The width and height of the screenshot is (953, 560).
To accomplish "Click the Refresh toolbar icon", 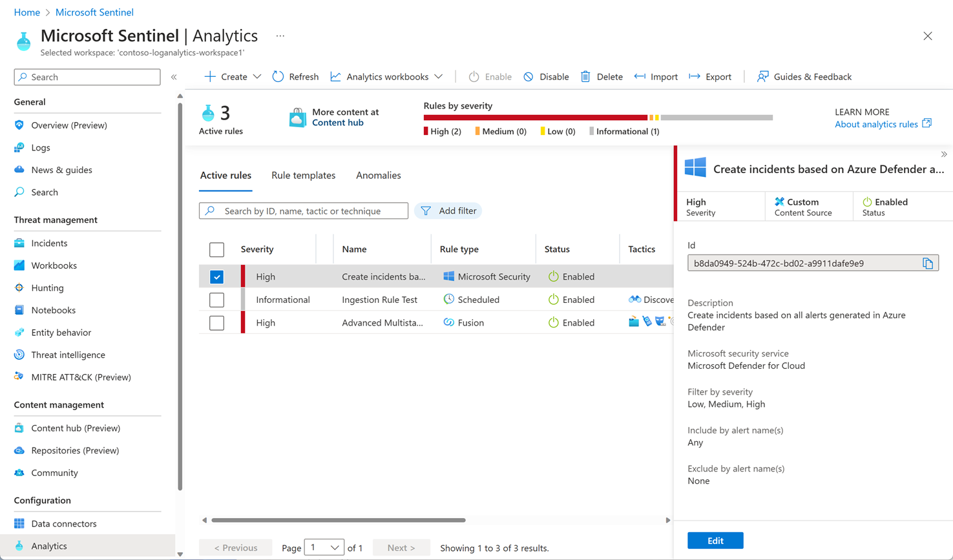I will (x=278, y=77).
